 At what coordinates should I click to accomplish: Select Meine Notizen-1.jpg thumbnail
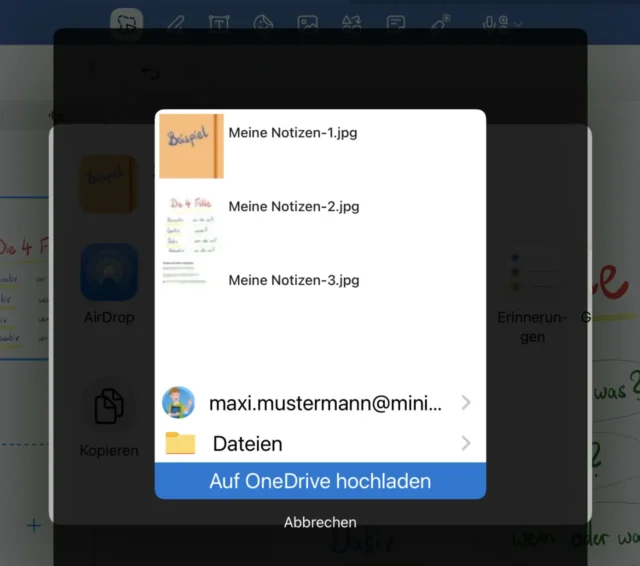[x=191, y=147]
